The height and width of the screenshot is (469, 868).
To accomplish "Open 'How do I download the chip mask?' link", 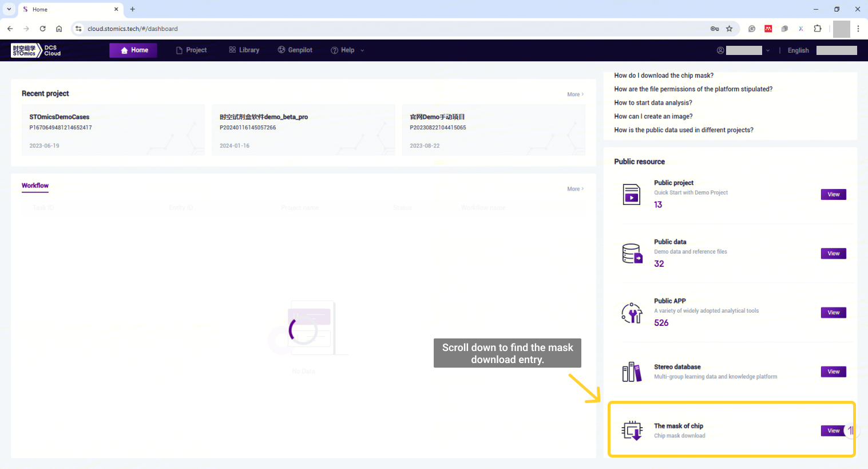I will click(663, 76).
